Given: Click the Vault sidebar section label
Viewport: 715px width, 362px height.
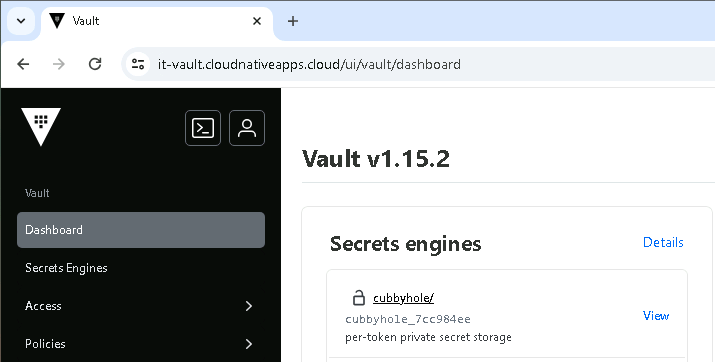Looking at the screenshot, I should tap(37, 193).
